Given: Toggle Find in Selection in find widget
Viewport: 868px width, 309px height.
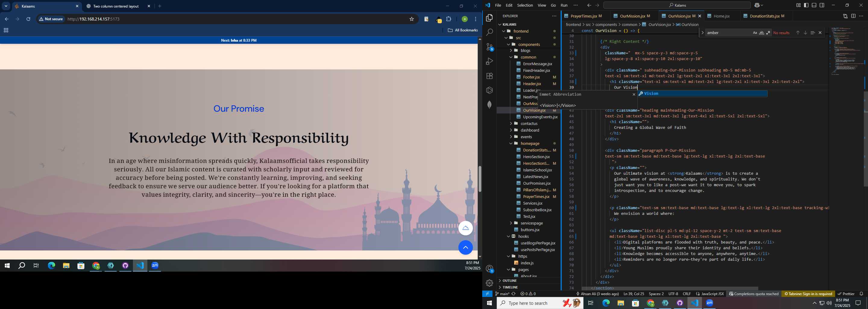Looking at the screenshot, I should (x=813, y=33).
